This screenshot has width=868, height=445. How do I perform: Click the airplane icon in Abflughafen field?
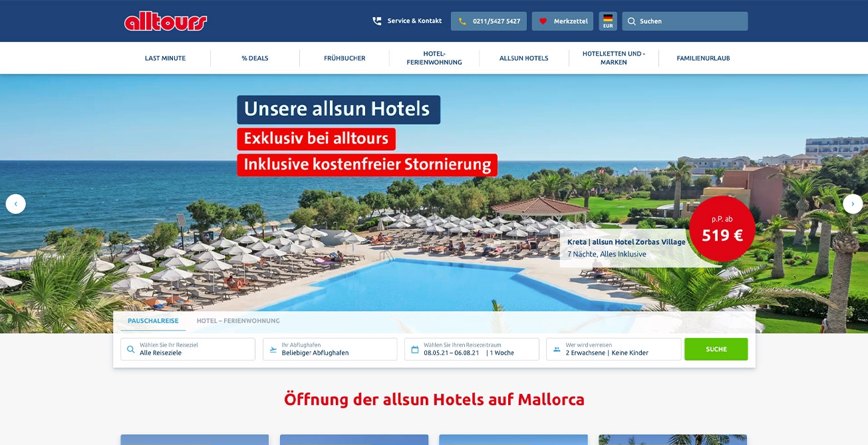point(273,349)
